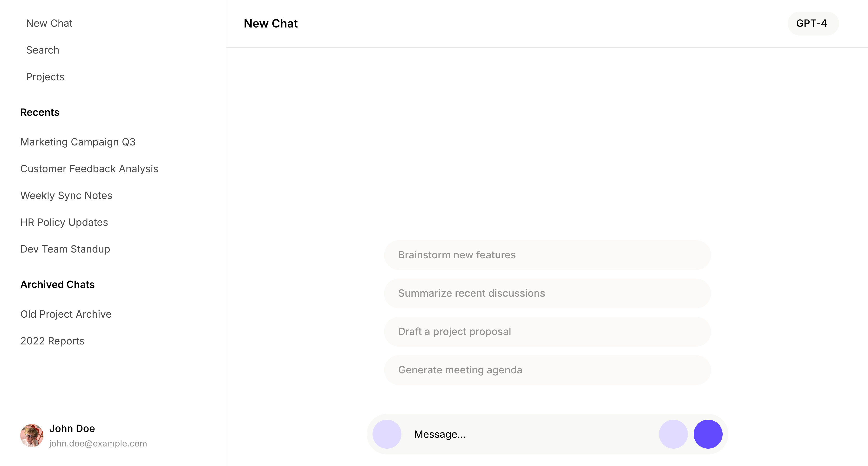Image resolution: width=868 pixels, height=466 pixels.
Task: Choose the Brainstorm new features suggestion
Action: click(547, 255)
